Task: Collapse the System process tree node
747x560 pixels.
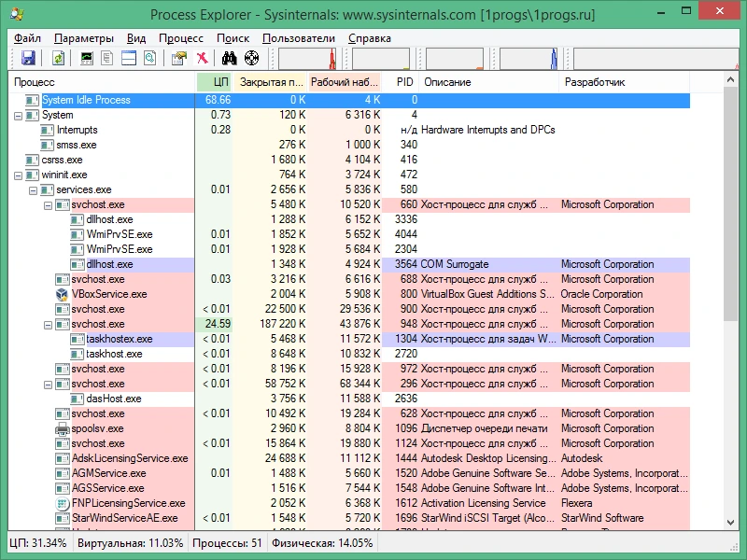Action: pos(18,116)
